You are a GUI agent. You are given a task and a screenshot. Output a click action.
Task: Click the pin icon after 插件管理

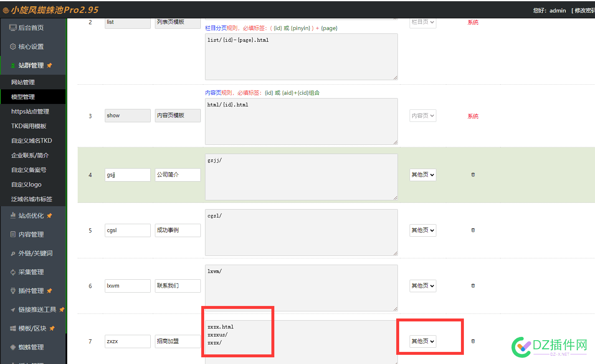click(x=49, y=291)
